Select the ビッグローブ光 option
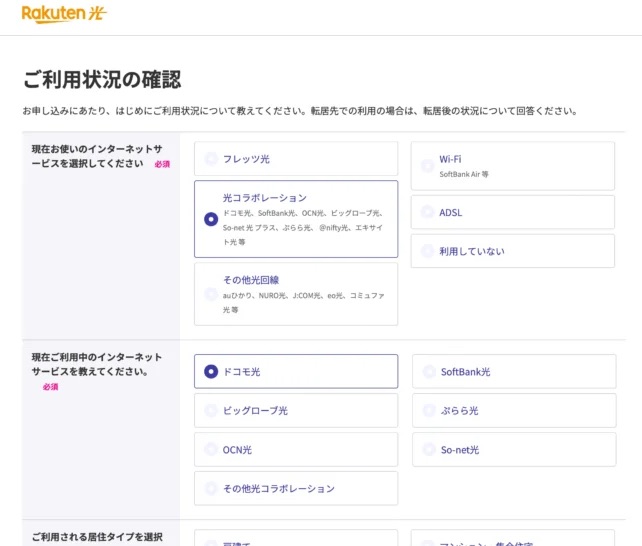The image size is (642, 546). [x=296, y=410]
